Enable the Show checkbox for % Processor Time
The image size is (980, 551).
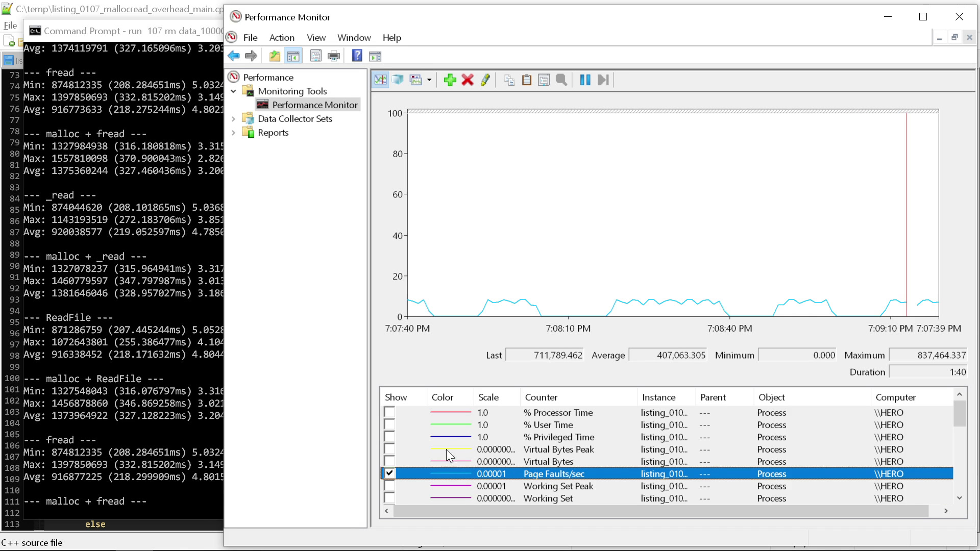click(389, 412)
